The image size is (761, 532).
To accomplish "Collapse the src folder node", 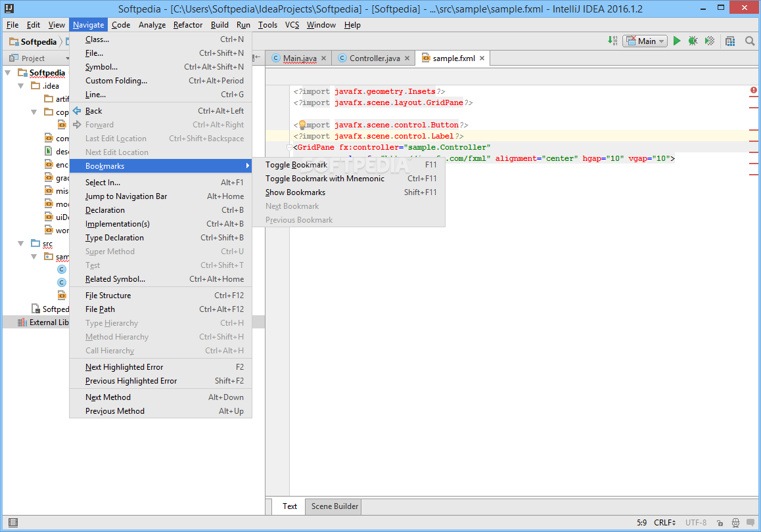I will click(x=20, y=244).
